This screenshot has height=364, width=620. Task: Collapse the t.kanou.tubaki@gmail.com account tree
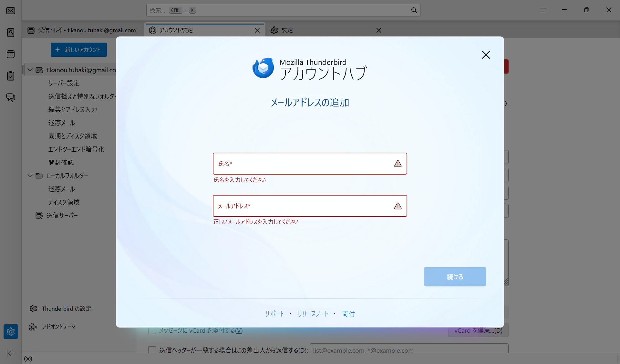tap(30, 70)
